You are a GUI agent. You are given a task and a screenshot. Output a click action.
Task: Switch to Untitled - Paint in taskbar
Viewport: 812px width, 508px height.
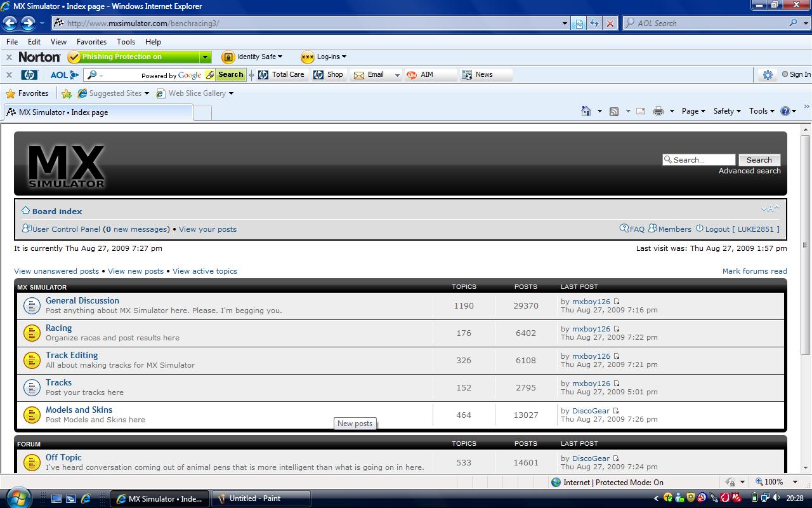pyautogui.click(x=261, y=498)
